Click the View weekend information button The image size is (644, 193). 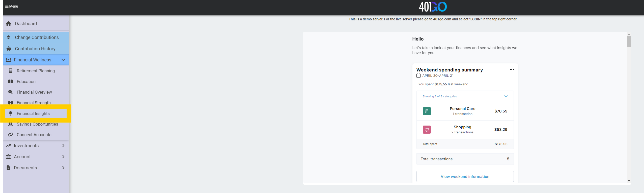point(465,177)
